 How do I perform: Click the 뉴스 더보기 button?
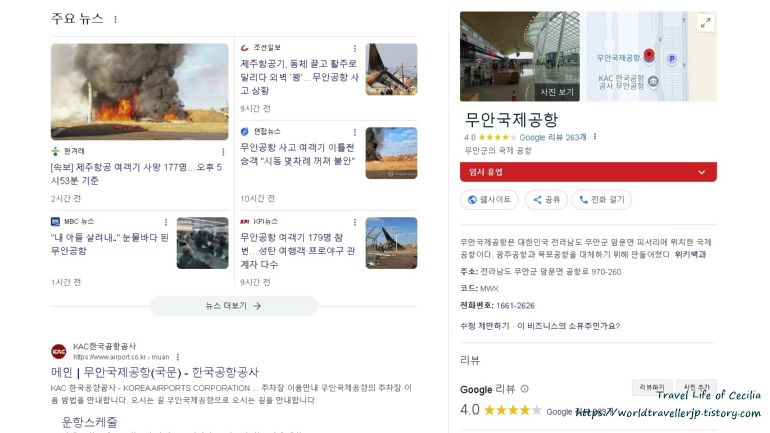[234, 306]
